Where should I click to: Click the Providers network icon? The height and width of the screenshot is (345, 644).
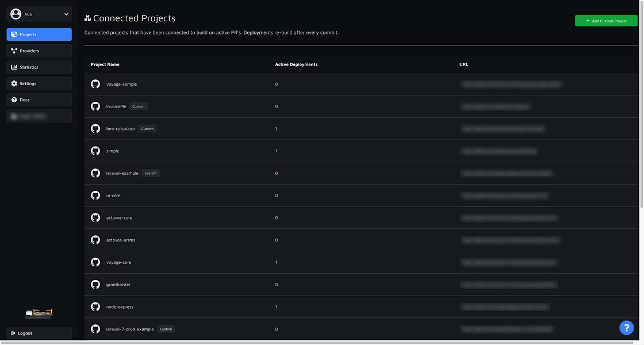[14, 51]
